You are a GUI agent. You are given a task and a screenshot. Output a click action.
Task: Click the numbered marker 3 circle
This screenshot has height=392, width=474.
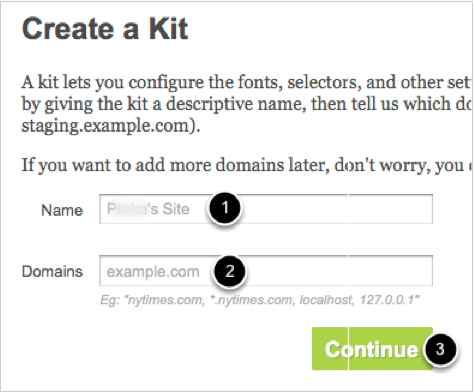pos(440,349)
